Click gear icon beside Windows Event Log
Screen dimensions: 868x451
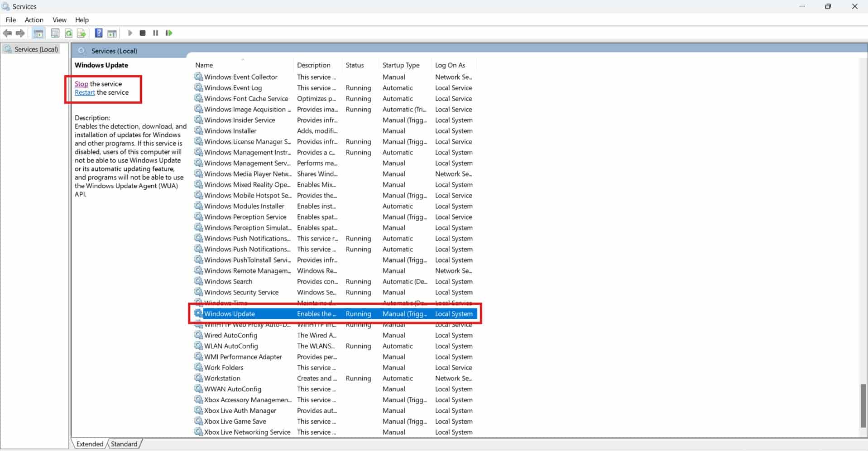(x=198, y=87)
